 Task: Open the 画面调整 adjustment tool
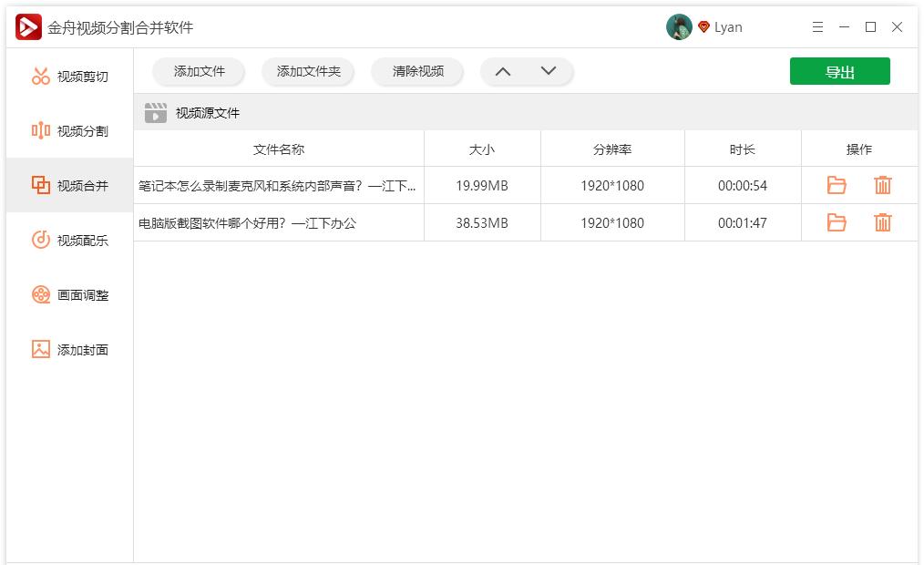click(40, 294)
